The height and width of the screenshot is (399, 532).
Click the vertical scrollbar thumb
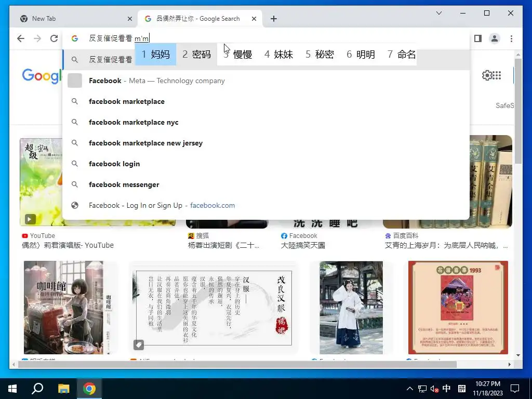pyautogui.click(x=518, y=111)
